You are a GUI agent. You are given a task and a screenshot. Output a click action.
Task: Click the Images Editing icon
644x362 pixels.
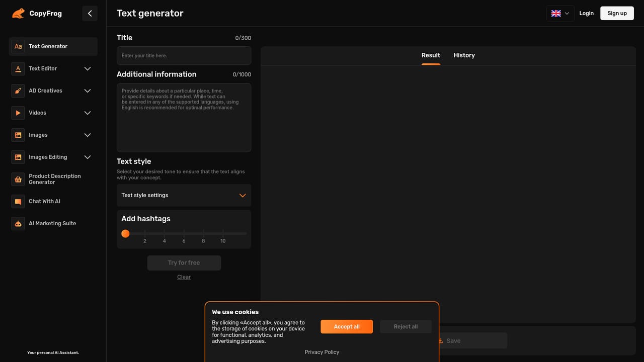coord(18,157)
